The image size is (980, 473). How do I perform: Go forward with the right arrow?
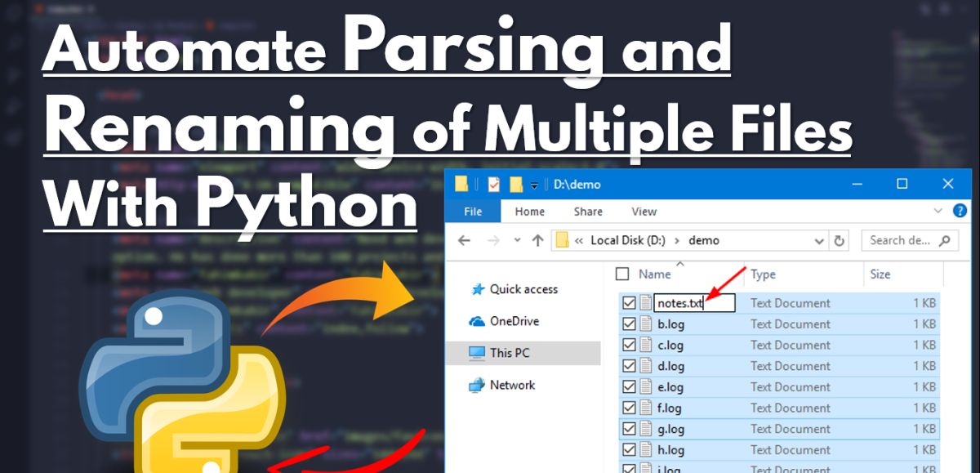pyautogui.click(x=493, y=240)
